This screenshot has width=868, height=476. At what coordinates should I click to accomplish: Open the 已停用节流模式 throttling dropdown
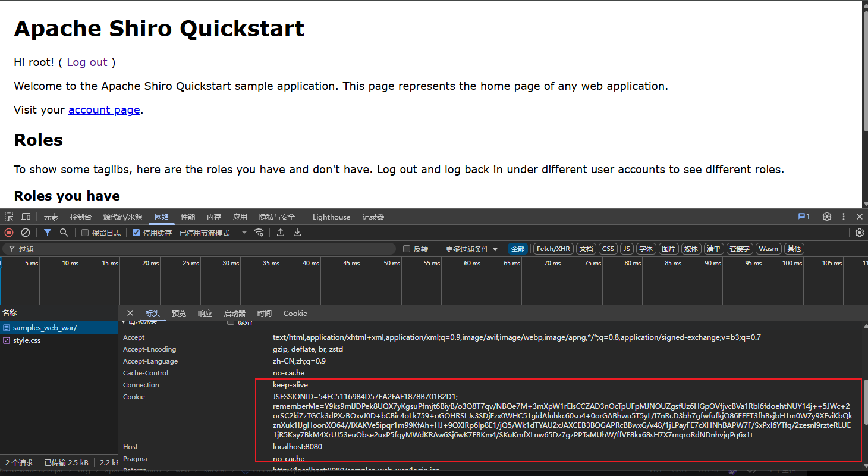213,233
